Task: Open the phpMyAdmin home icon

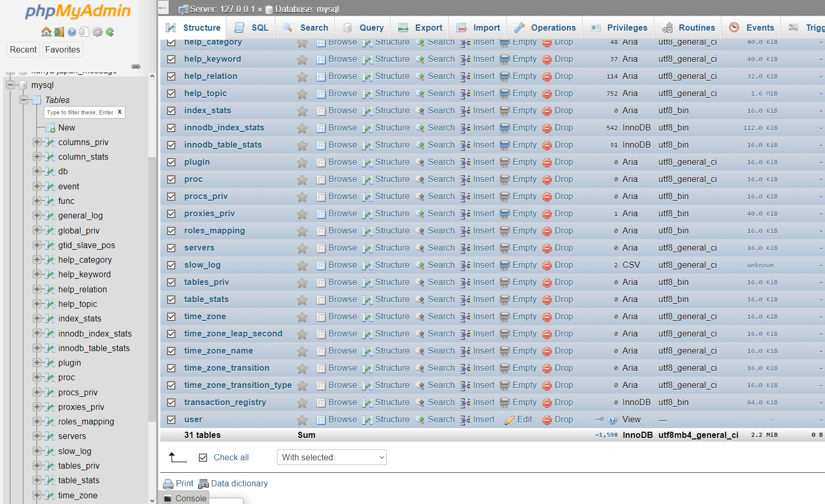Action: 46,32
